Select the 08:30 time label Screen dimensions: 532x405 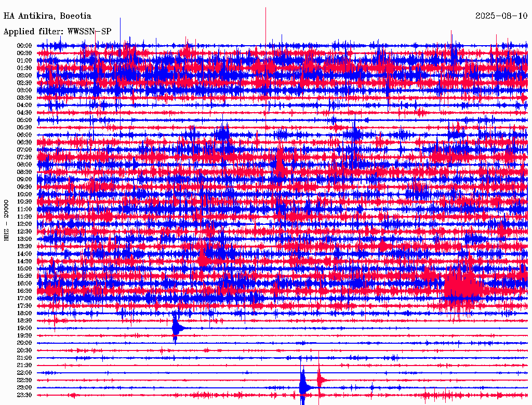point(24,172)
